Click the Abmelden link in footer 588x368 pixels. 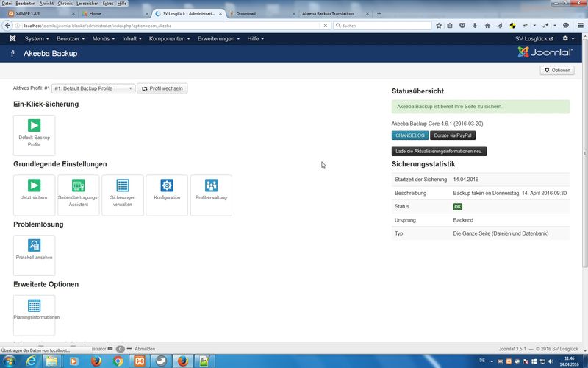pos(145,349)
